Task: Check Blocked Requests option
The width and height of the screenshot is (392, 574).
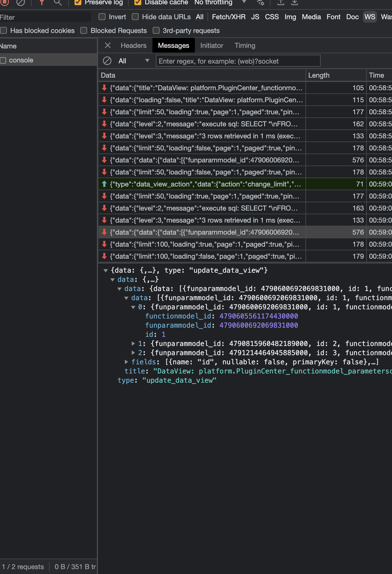Action: [x=84, y=30]
